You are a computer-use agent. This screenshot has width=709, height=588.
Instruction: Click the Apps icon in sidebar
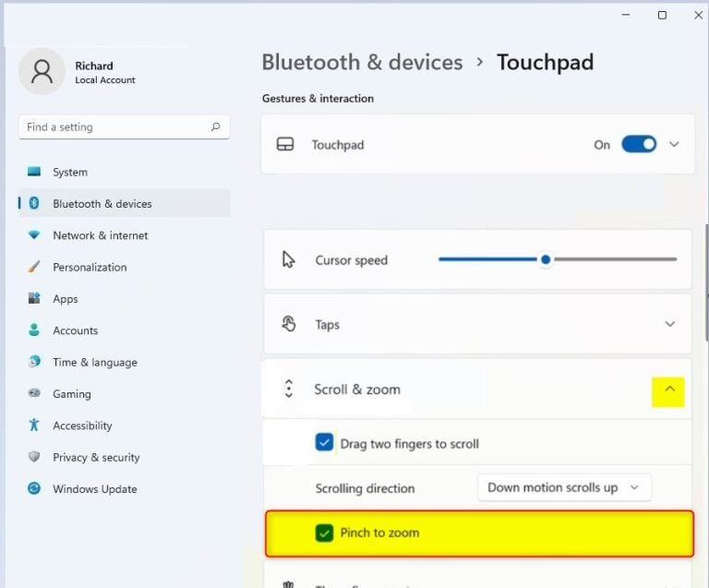34,298
